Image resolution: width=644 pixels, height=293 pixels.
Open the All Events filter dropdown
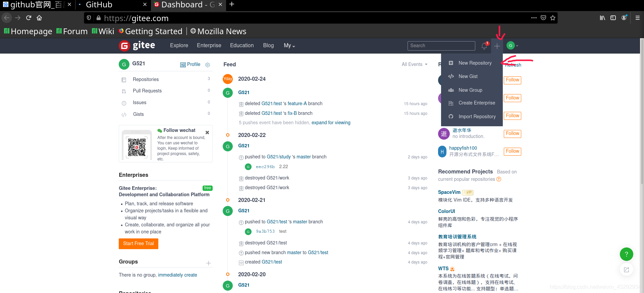click(415, 64)
